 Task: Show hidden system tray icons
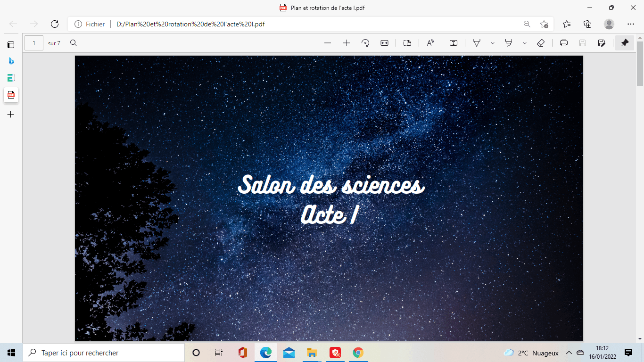(x=569, y=353)
